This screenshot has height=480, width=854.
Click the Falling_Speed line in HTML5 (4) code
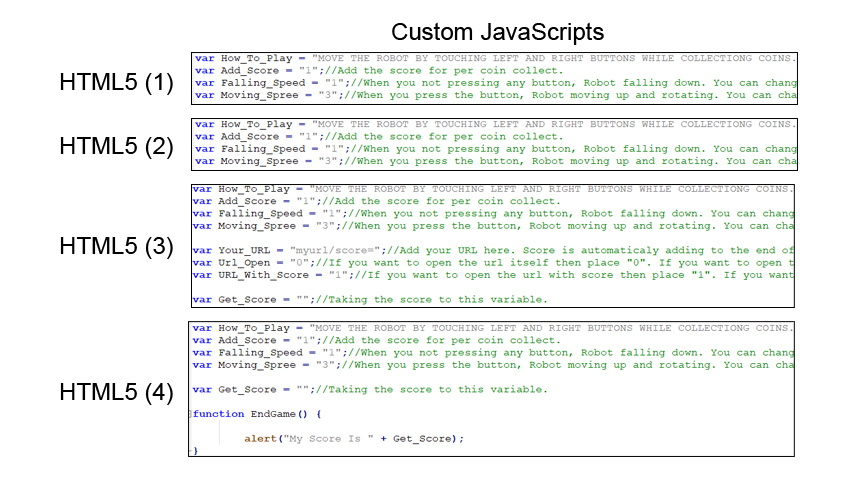pos(493,353)
